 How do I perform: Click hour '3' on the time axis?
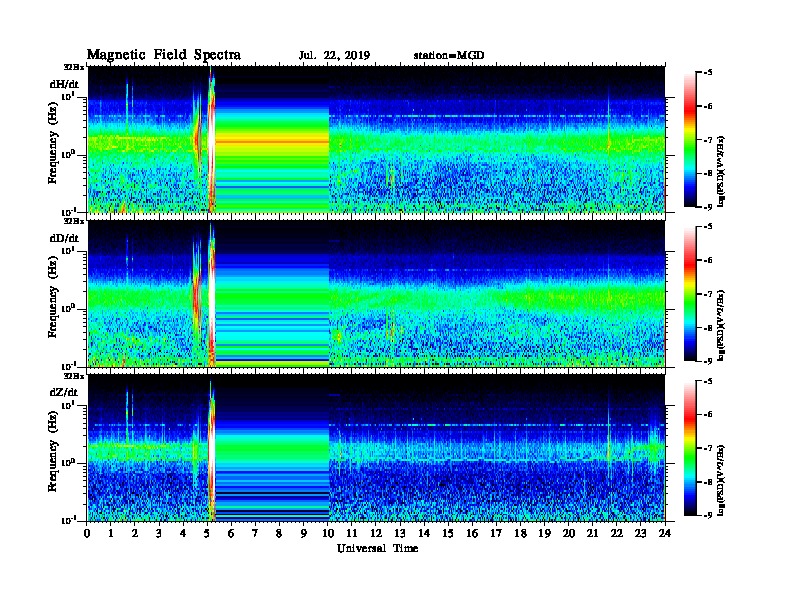click(159, 533)
